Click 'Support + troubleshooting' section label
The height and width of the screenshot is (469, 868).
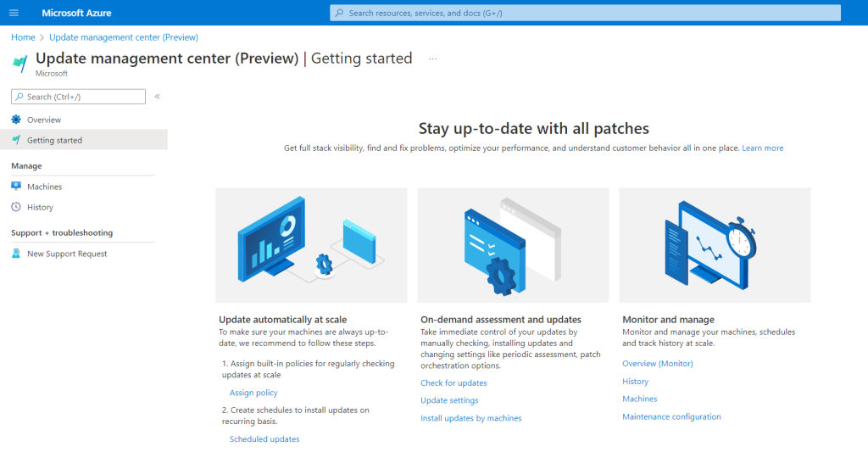coord(62,232)
